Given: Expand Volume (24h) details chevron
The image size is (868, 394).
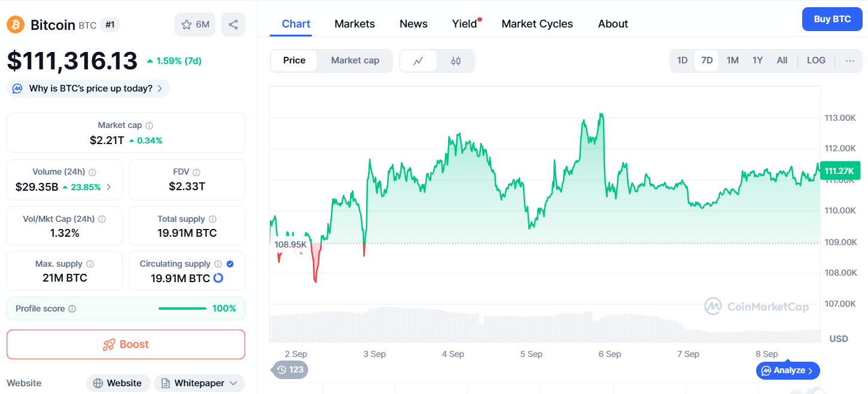Looking at the screenshot, I should 108,187.
